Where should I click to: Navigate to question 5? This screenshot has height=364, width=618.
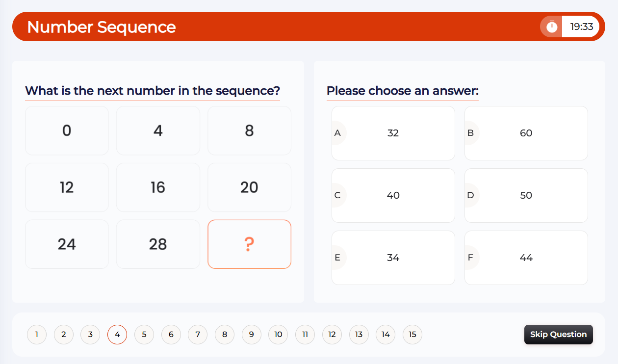coord(144,335)
